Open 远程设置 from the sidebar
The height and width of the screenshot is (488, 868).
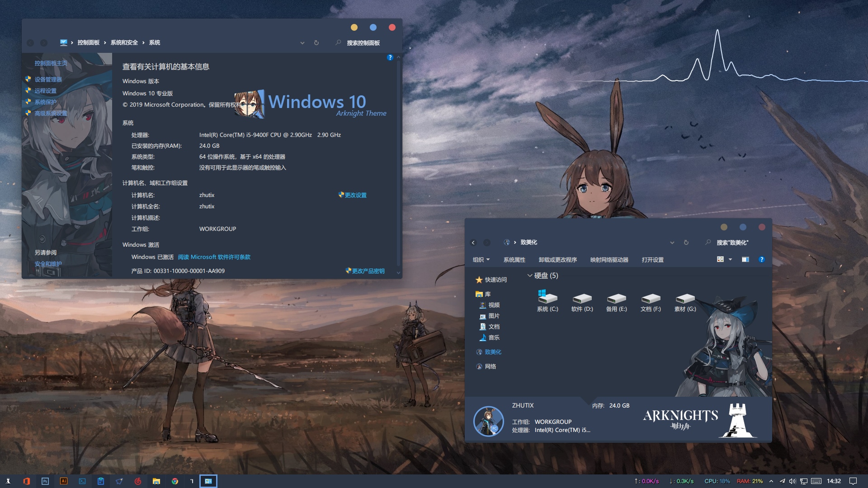coord(46,91)
